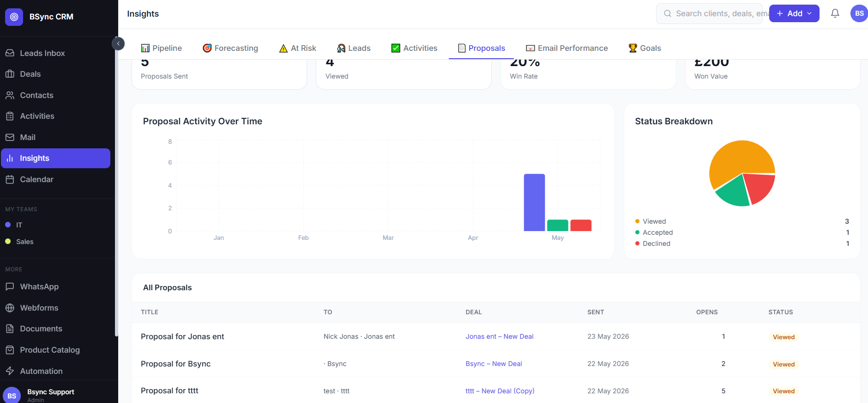Collapse the sidebar with the chevron button
The height and width of the screenshot is (403, 868).
118,43
